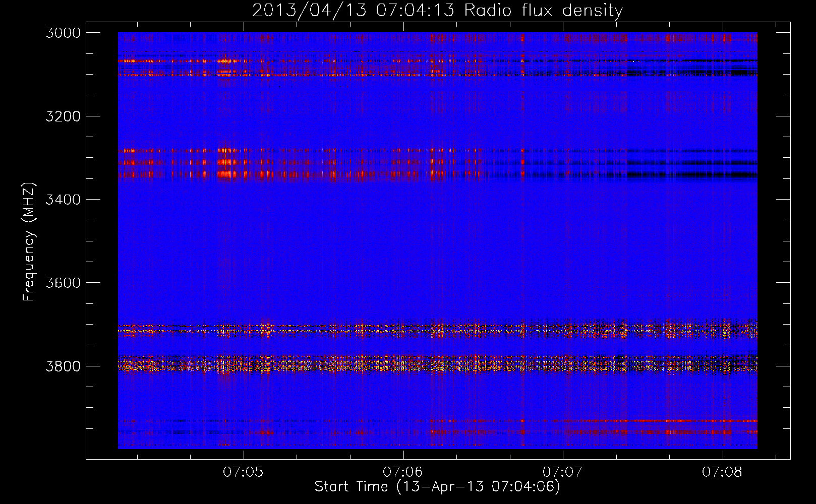Click the 07:06 time tick label
The image size is (816, 504).
pos(402,472)
